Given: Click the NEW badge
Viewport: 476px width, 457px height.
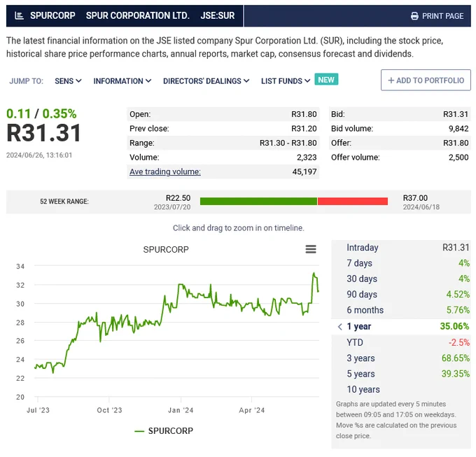Looking at the screenshot, I should click(x=326, y=80).
